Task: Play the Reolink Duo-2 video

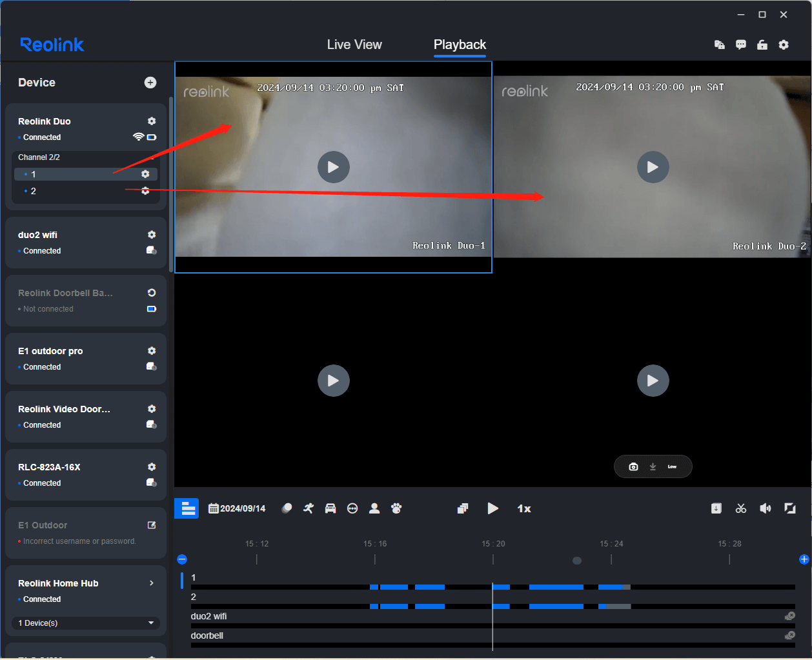Action: (653, 167)
